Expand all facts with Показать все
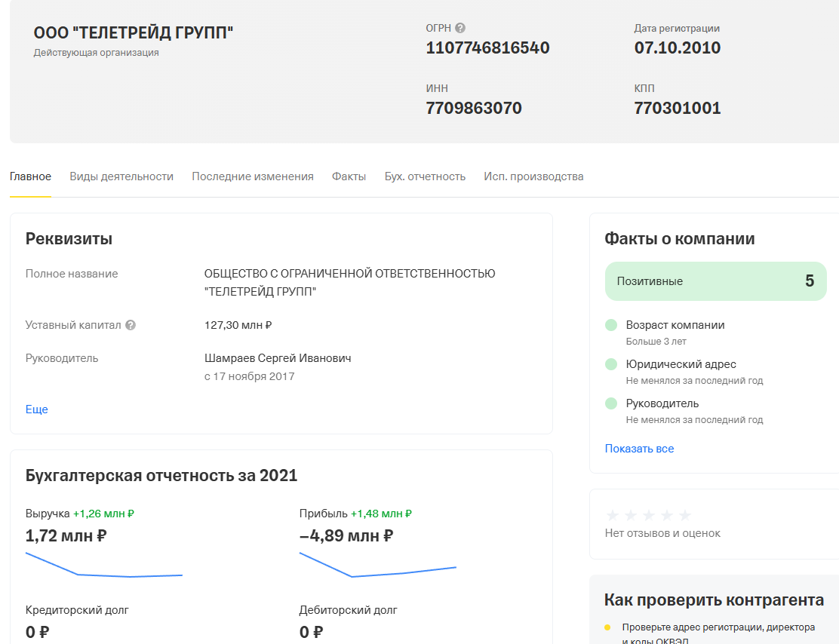Screen dimensions: 839x644 (x=639, y=448)
